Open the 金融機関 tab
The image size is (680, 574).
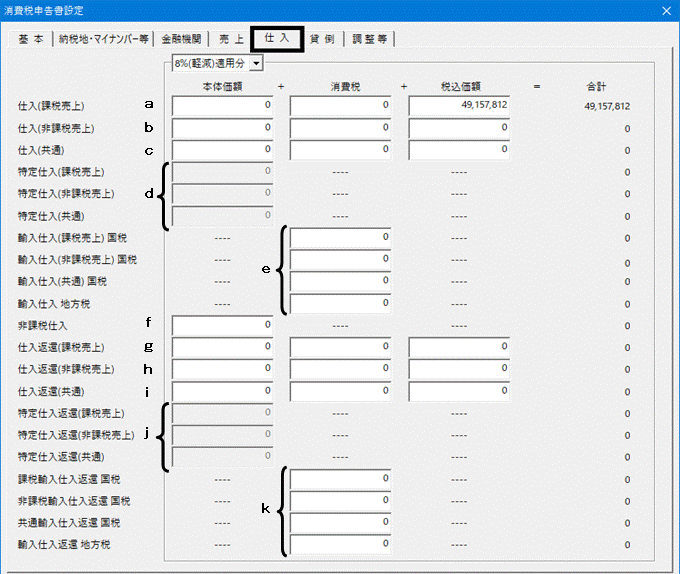(x=181, y=39)
